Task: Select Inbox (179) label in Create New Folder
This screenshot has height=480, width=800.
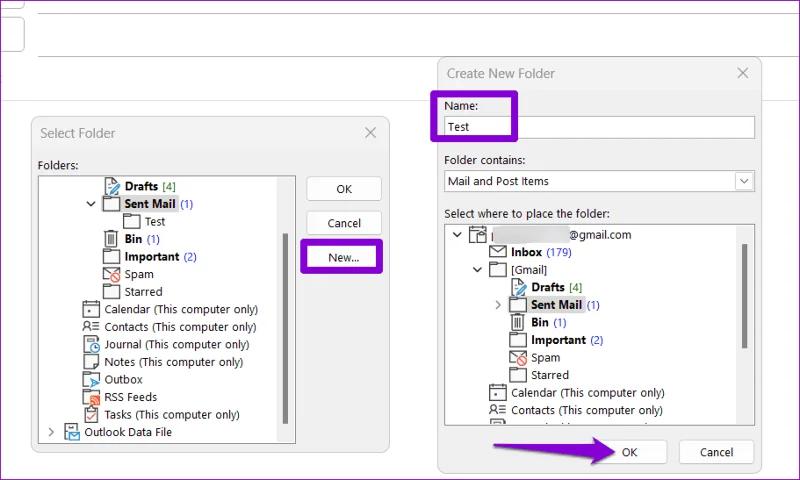Action: coord(541,252)
